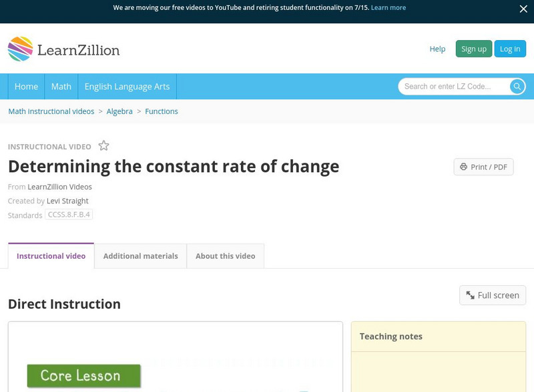Open the Learn more link in banner
Screen dimensions: 534x392
click(388, 8)
